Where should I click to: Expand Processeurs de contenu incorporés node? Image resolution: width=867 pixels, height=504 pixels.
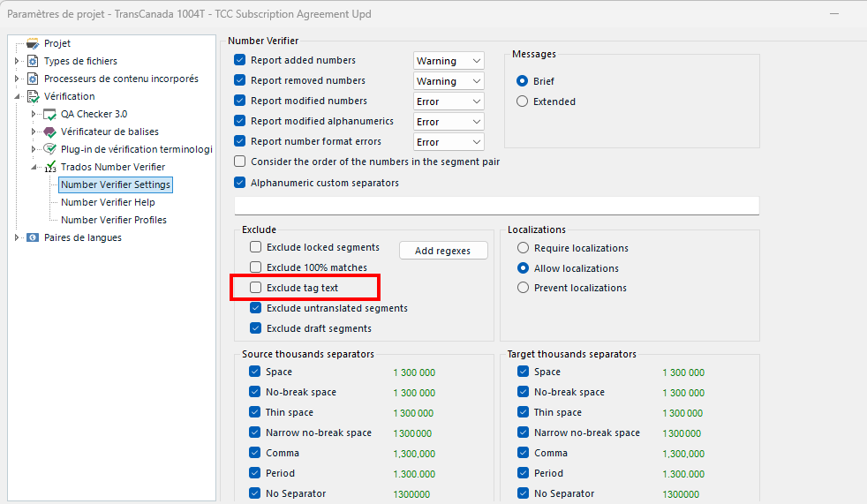[x=17, y=79]
